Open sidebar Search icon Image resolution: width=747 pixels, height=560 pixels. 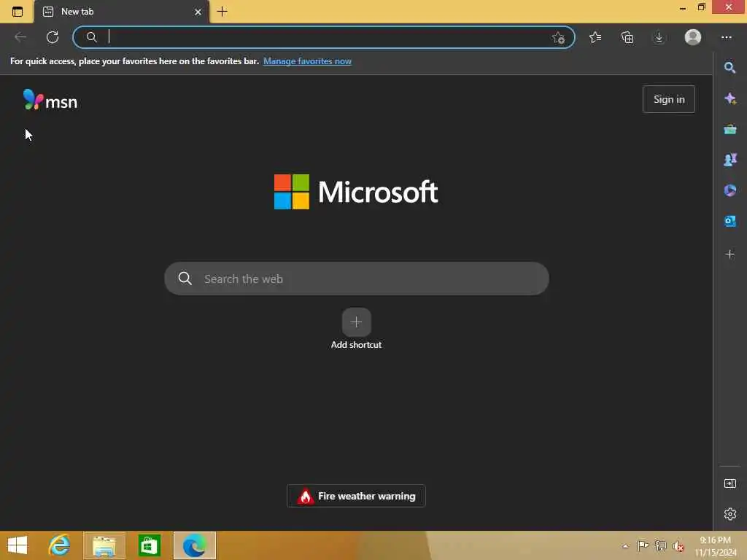pyautogui.click(x=729, y=68)
